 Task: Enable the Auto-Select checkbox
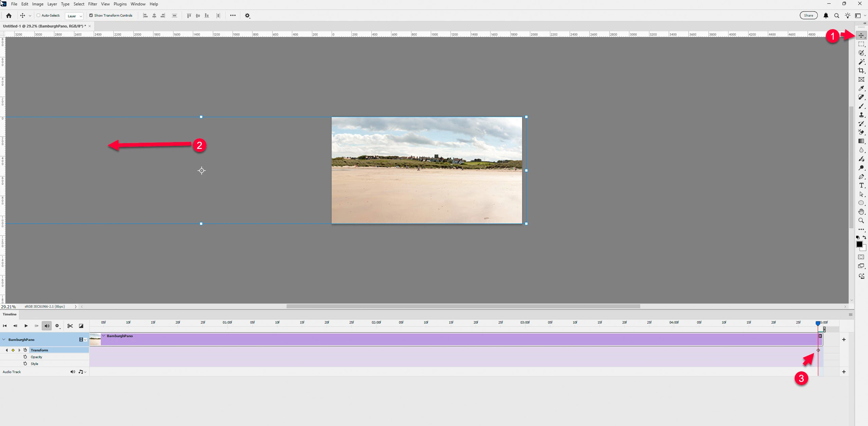pyautogui.click(x=38, y=15)
